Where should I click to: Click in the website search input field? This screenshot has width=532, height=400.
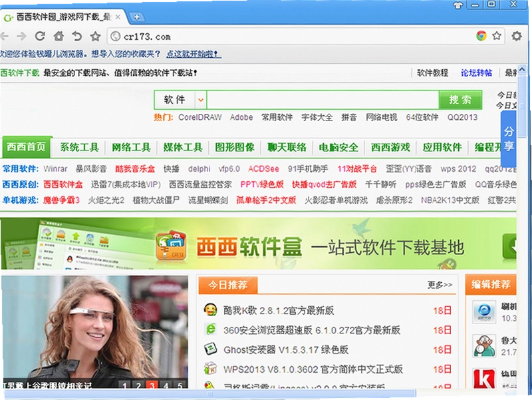323,100
